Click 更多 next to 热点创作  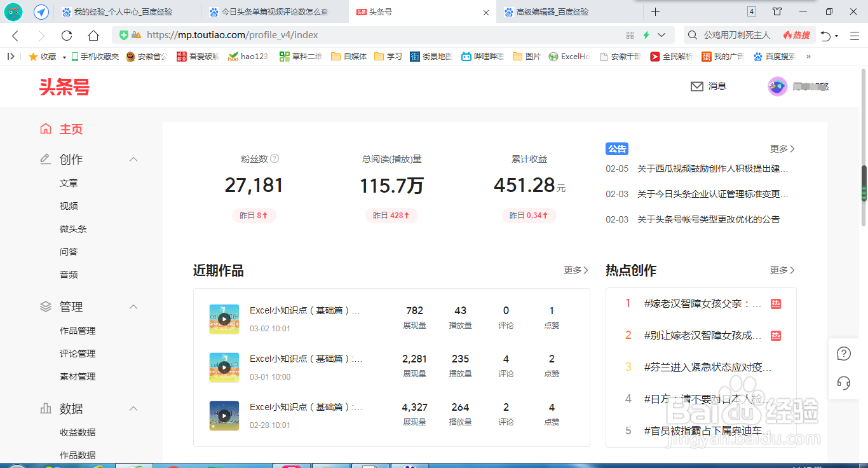779,270
